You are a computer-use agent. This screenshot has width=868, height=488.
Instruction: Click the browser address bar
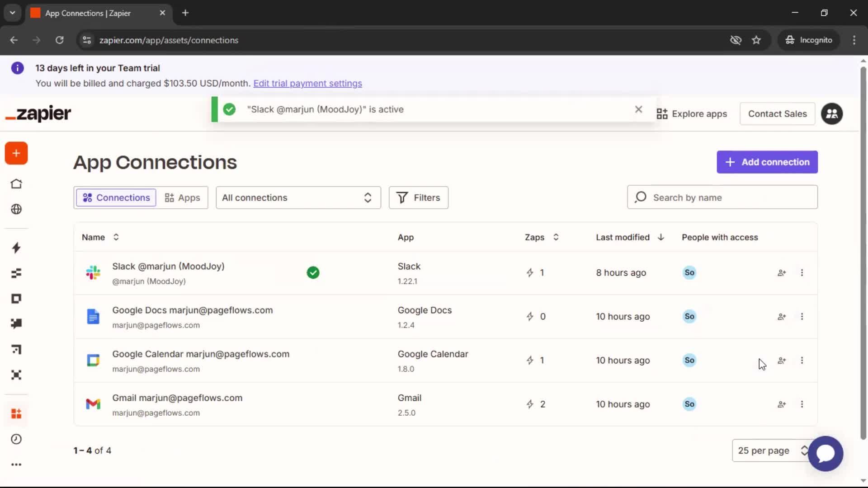pos(407,40)
